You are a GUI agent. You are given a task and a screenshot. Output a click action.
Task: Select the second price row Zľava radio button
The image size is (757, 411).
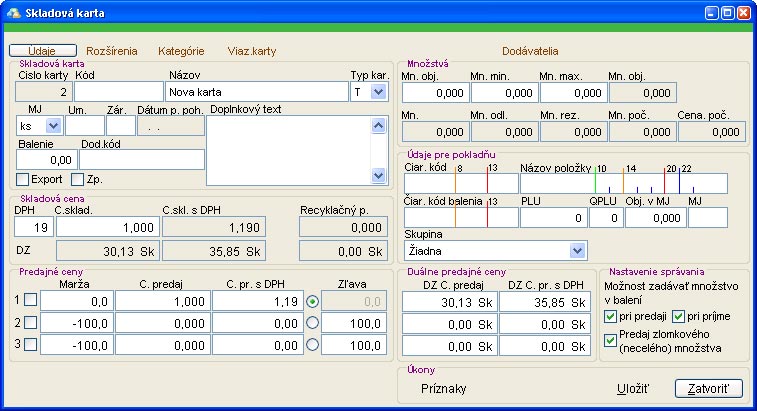pos(314,322)
